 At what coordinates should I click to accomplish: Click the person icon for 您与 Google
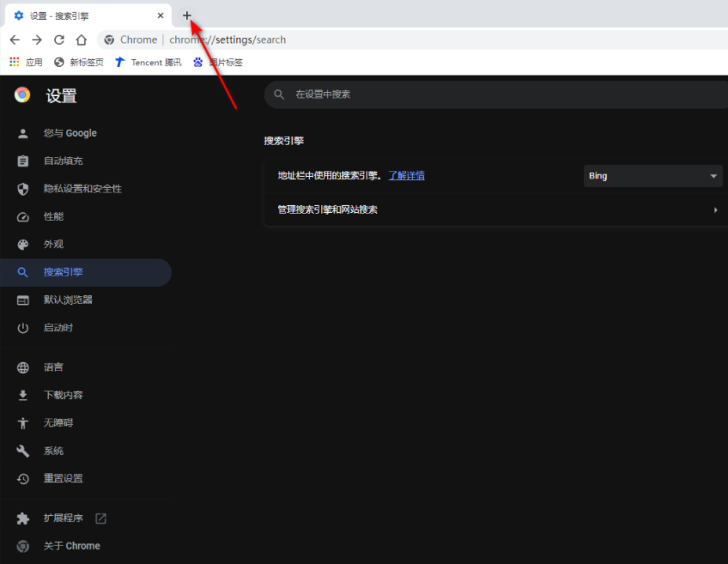pos(22,134)
